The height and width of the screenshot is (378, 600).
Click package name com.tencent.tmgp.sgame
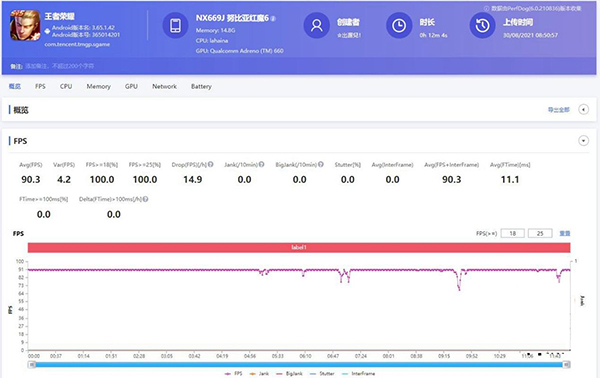coord(77,44)
